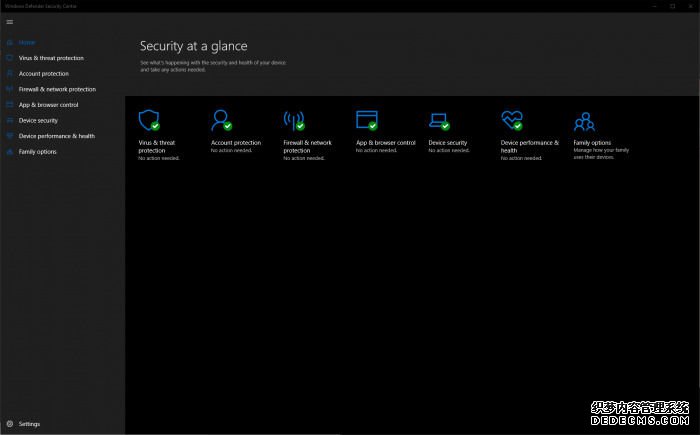Click the Device security laptop tile icon

point(439,121)
